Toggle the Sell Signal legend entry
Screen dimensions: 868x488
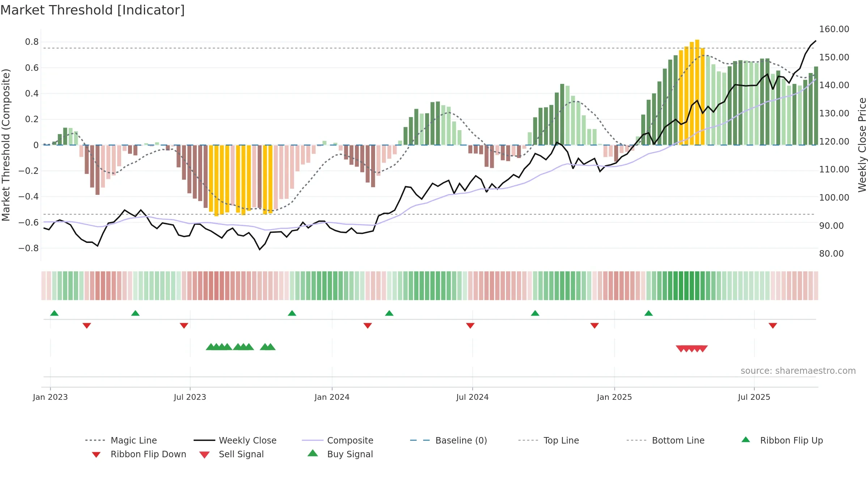(x=231, y=454)
